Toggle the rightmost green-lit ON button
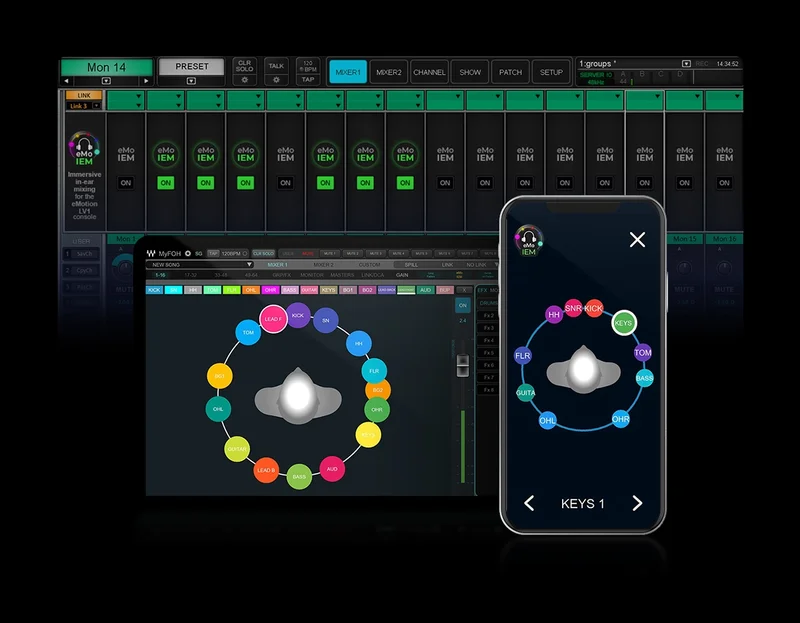The width and height of the screenshot is (800, 623). point(405,183)
